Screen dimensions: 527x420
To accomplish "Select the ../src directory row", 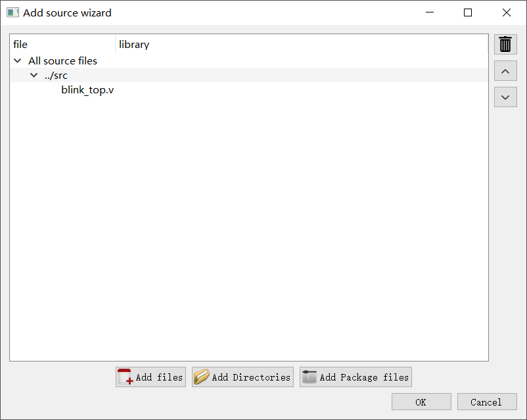I will 249,75.
